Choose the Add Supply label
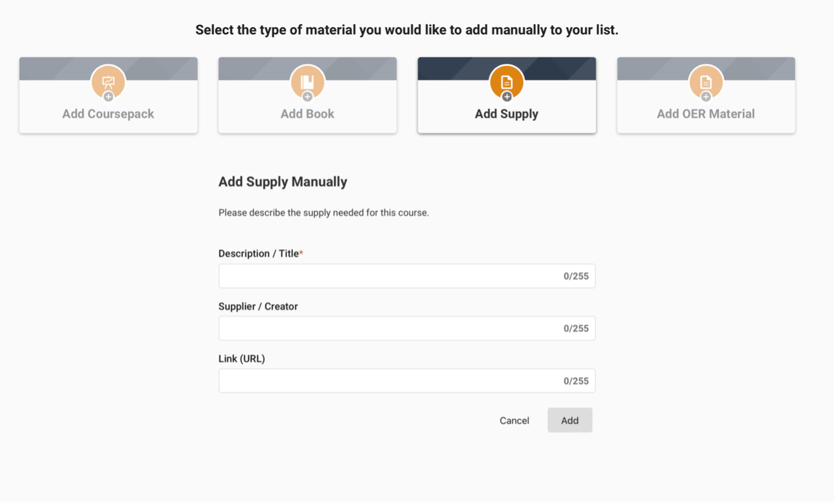The width and height of the screenshot is (834, 504). (506, 114)
